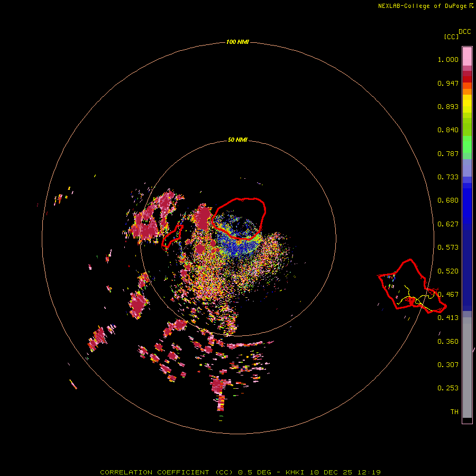Image resolution: width=476 pixels, height=476 pixels.
Task: Click the 0.947 scale value
Action: coord(448,83)
